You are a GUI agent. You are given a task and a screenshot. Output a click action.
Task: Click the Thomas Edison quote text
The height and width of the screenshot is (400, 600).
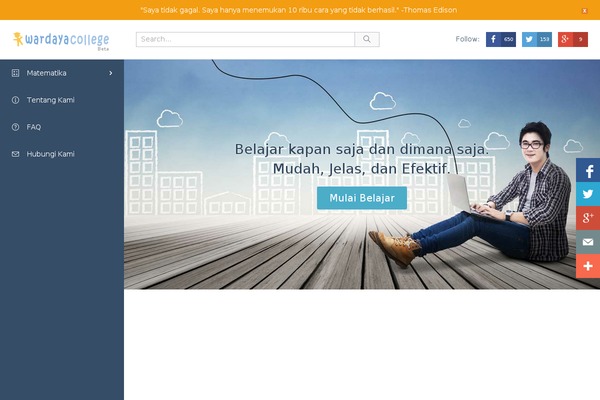pos(298,10)
